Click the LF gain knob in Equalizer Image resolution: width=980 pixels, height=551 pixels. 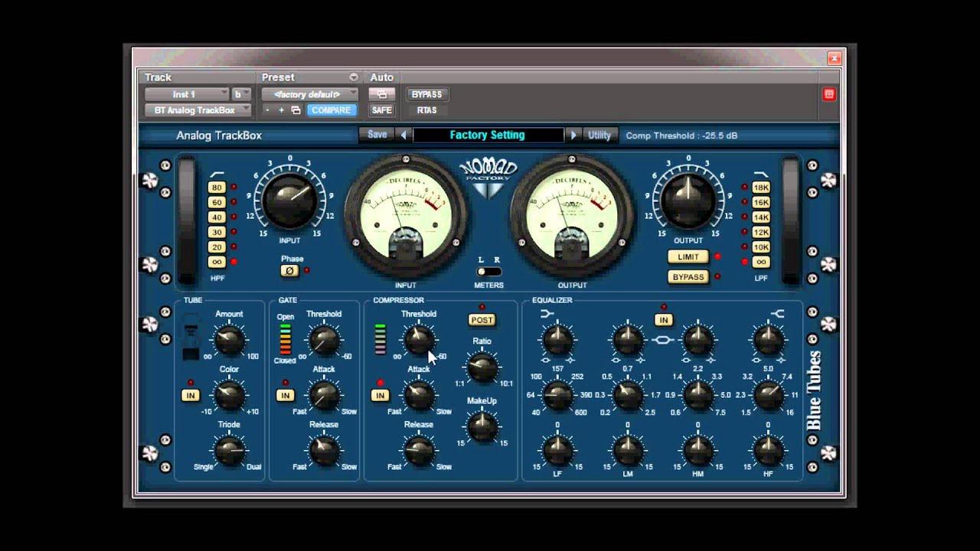[x=557, y=451]
